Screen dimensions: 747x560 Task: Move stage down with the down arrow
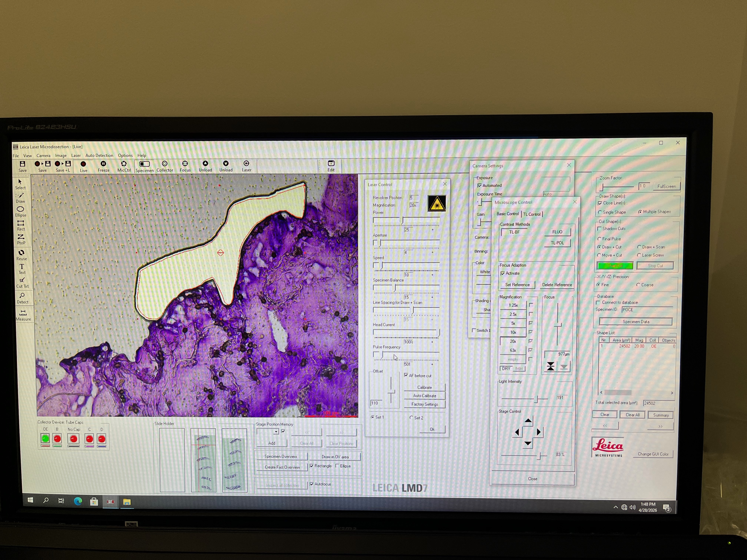(528, 443)
